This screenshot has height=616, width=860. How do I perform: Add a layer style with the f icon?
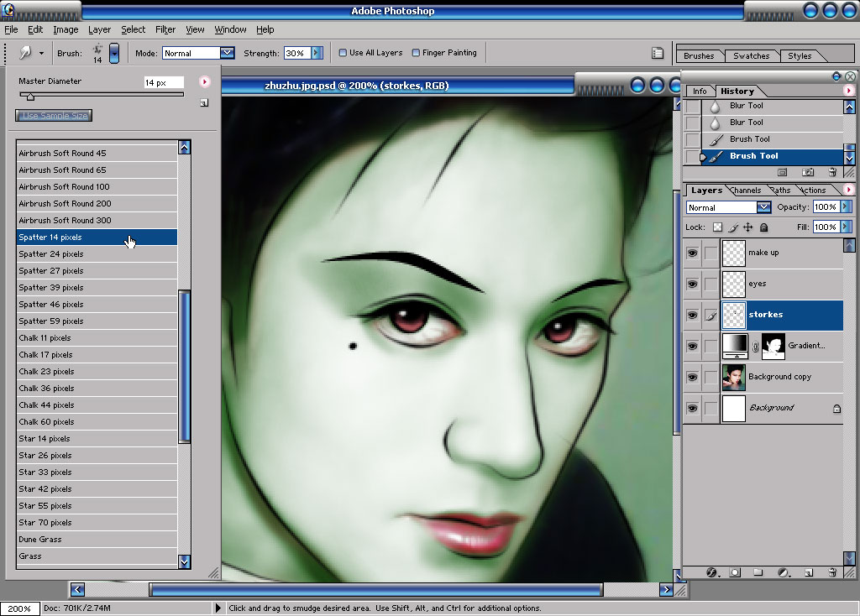pyautogui.click(x=712, y=572)
